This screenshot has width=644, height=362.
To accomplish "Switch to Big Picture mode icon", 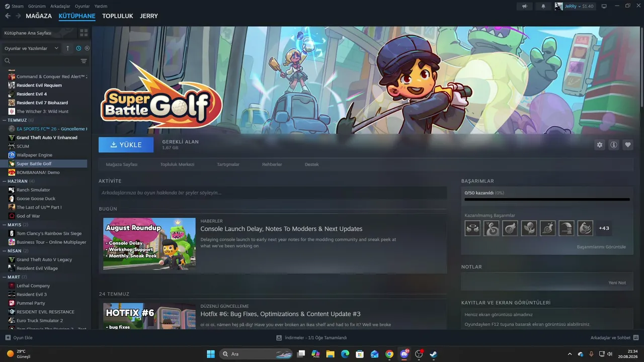I will 604,6.
